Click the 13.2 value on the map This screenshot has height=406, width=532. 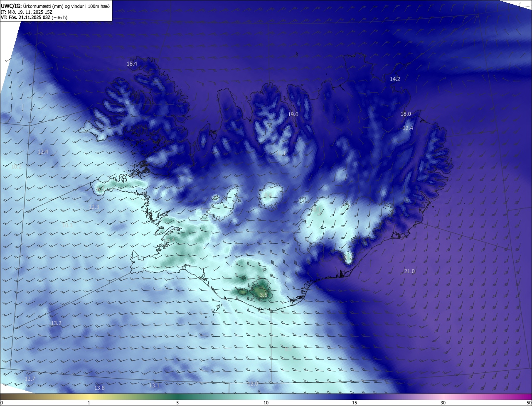point(56,323)
